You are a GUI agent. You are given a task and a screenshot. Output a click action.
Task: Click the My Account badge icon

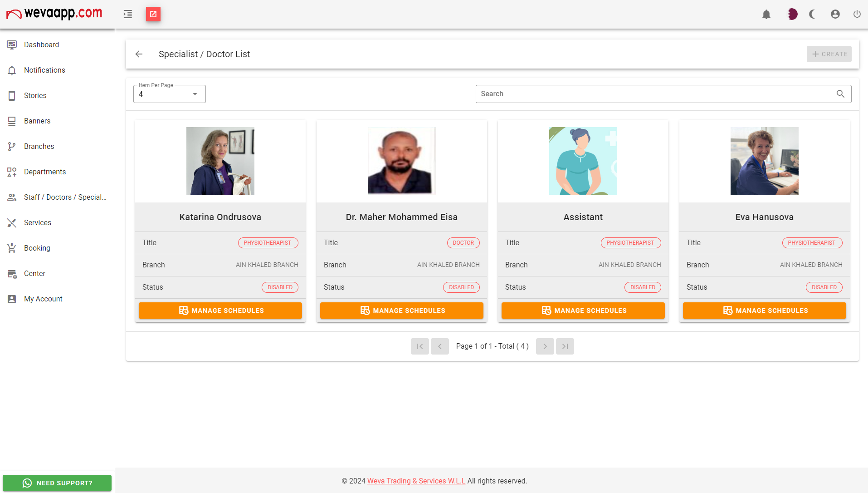pos(12,299)
